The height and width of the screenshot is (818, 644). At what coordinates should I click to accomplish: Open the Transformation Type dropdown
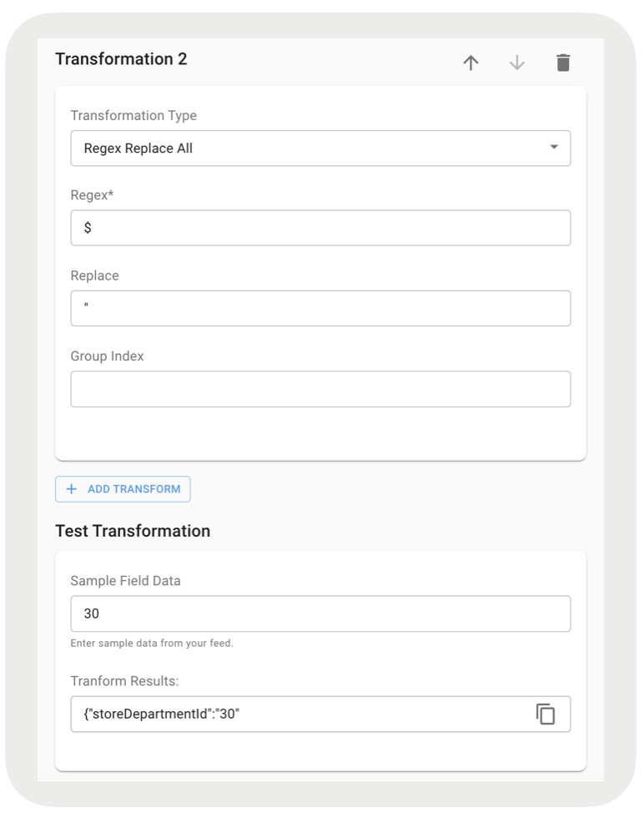[x=320, y=149]
